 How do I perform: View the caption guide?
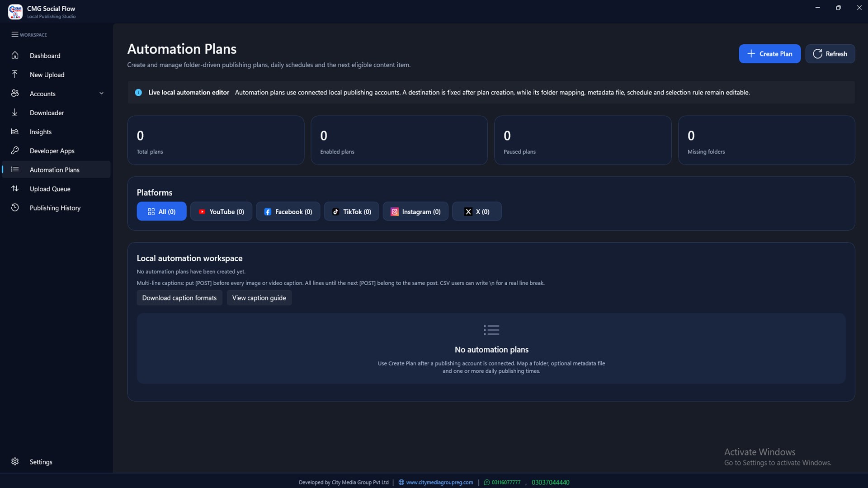click(x=259, y=298)
